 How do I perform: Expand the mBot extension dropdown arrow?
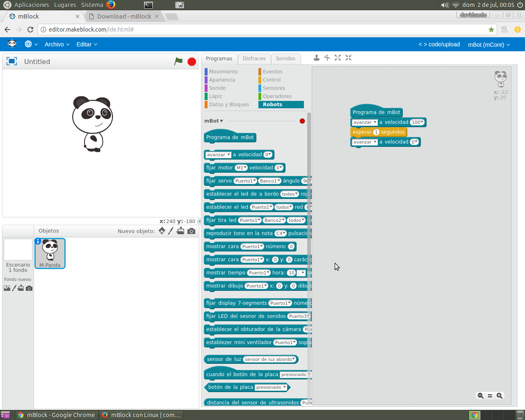point(221,121)
